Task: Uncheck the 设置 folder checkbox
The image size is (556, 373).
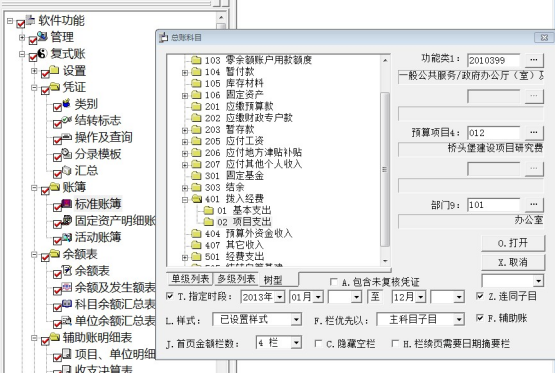Action: pos(45,74)
